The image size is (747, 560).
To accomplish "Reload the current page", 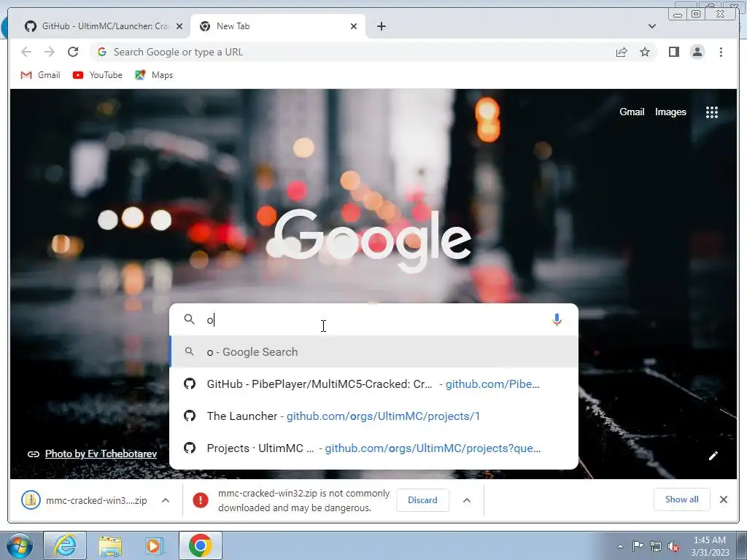I will point(73,52).
